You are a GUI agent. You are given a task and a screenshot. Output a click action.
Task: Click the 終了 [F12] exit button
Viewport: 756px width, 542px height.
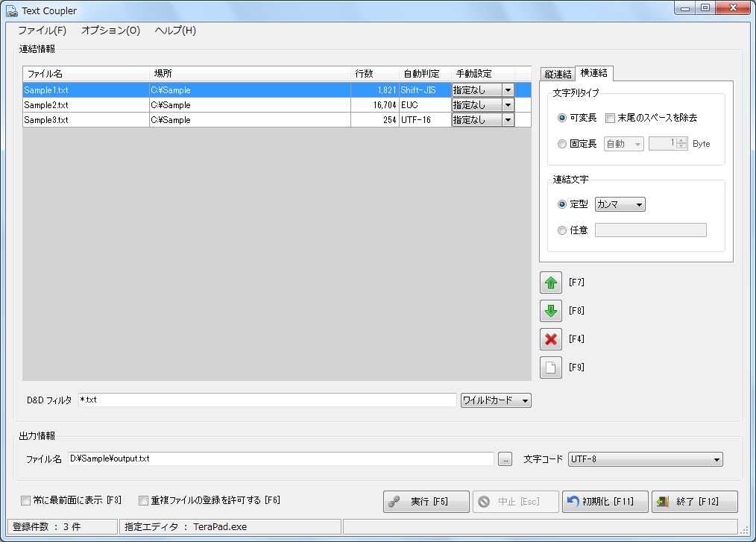(694, 502)
